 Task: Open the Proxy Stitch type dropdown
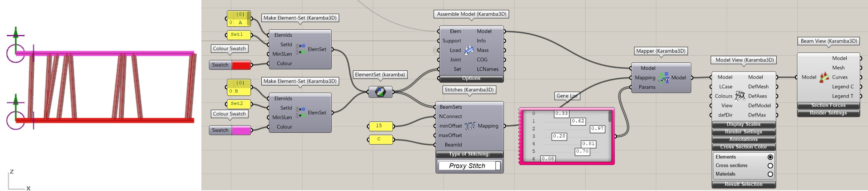click(x=498, y=166)
